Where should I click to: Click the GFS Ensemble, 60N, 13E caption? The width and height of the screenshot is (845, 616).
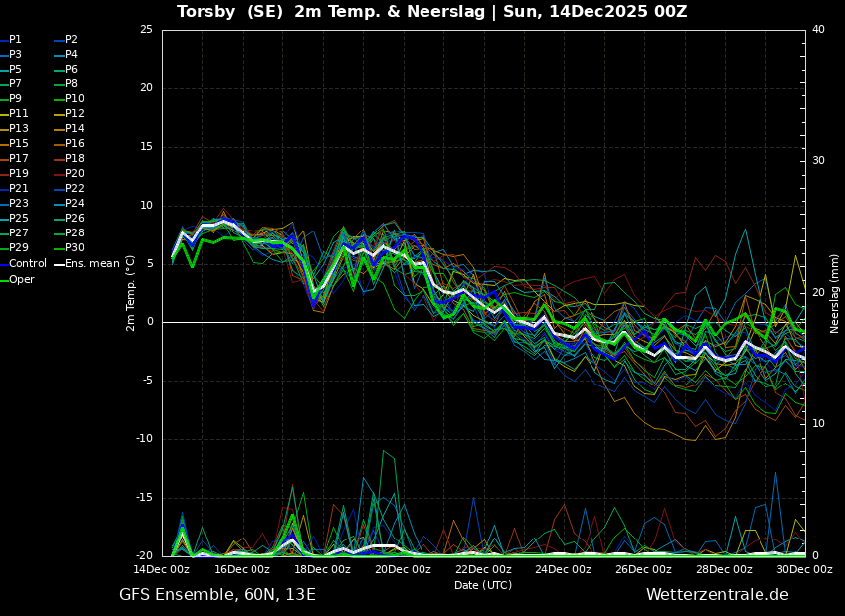(218, 595)
